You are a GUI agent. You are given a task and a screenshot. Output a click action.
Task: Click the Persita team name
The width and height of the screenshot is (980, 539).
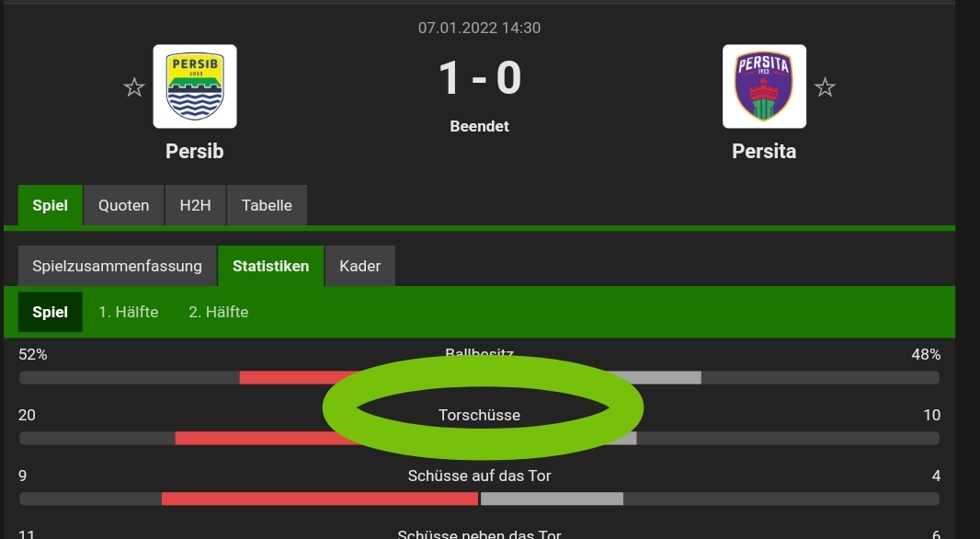[764, 152]
